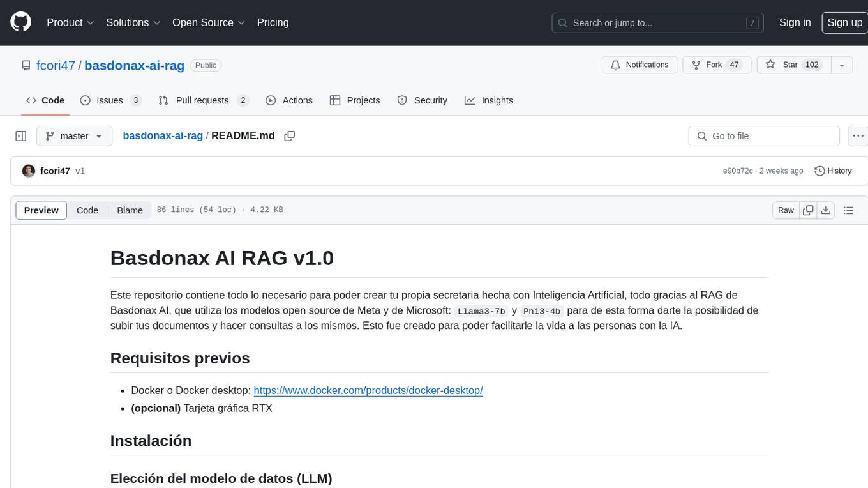
Task: Expand the Solutions menu
Action: pyautogui.click(x=133, y=22)
